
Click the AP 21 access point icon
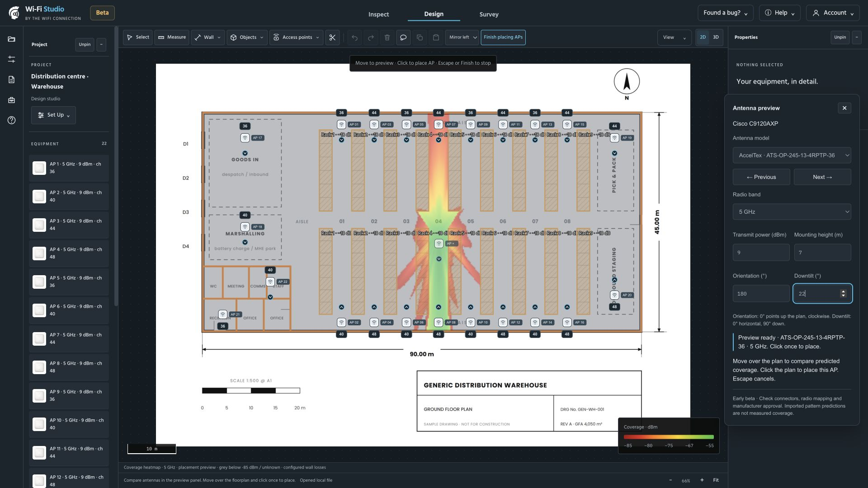pos(222,314)
